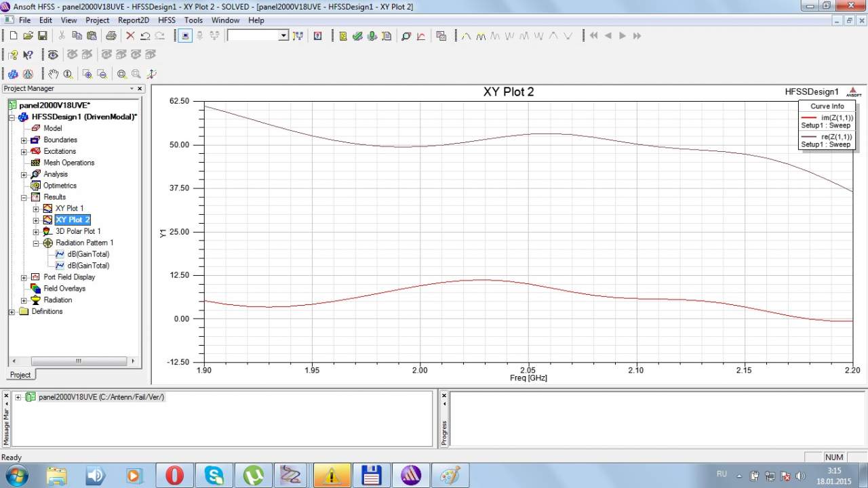Click the Save project icon

pyautogui.click(x=42, y=36)
